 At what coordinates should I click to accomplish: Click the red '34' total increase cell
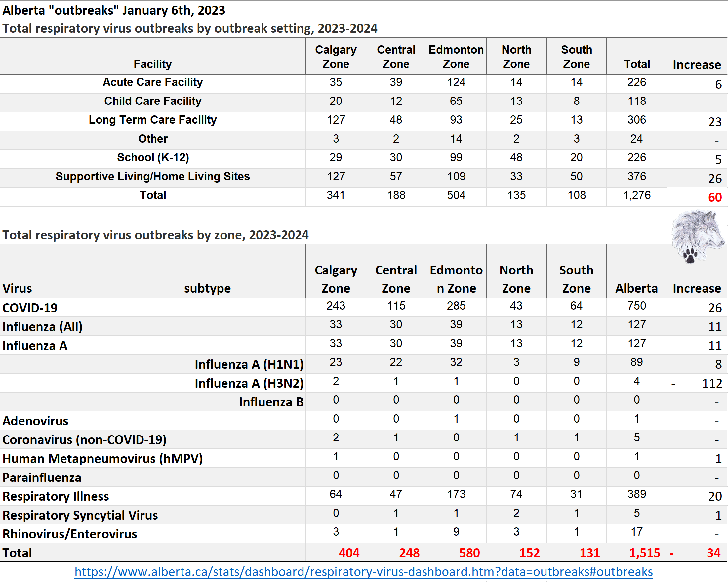point(714,553)
